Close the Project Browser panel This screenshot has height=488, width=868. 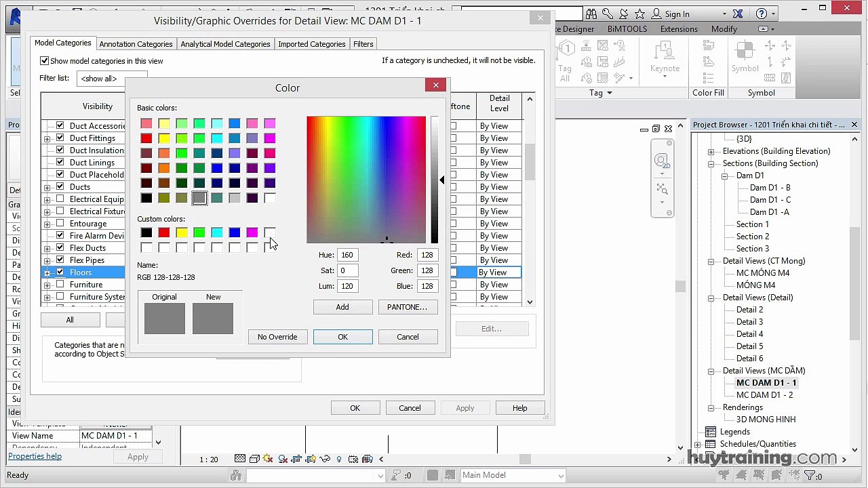pyautogui.click(x=854, y=125)
